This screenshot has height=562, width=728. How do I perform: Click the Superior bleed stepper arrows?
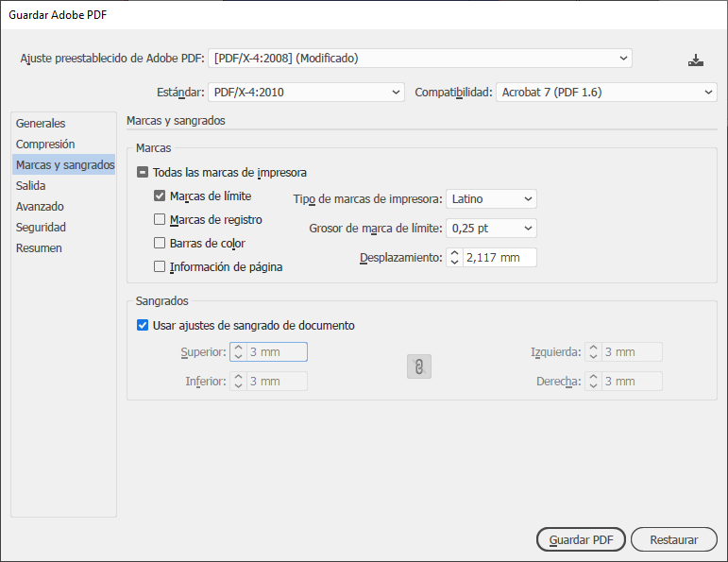click(238, 352)
